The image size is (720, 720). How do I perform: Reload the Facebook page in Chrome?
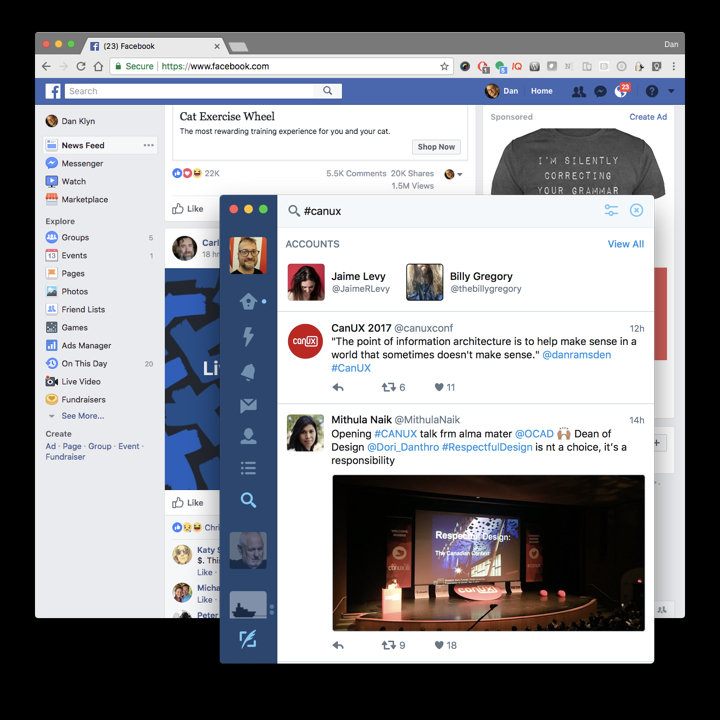pyautogui.click(x=81, y=66)
